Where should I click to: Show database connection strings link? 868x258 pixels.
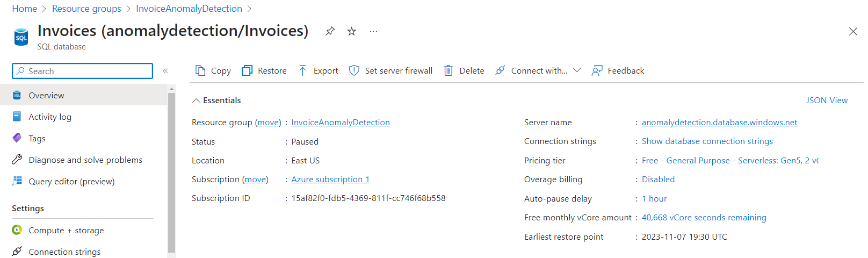tap(707, 141)
